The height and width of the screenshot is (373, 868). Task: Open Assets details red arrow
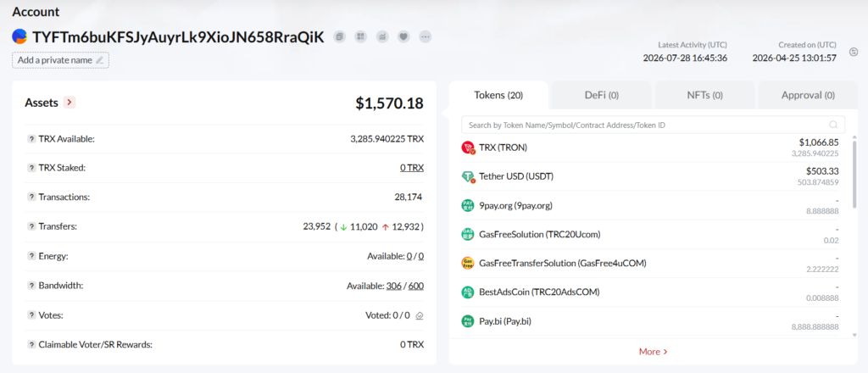click(x=70, y=103)
